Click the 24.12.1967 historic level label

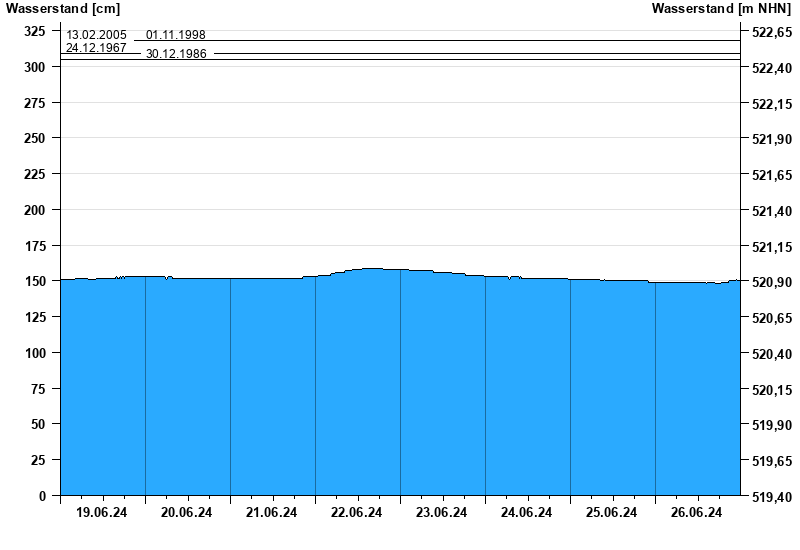[96, 48]
